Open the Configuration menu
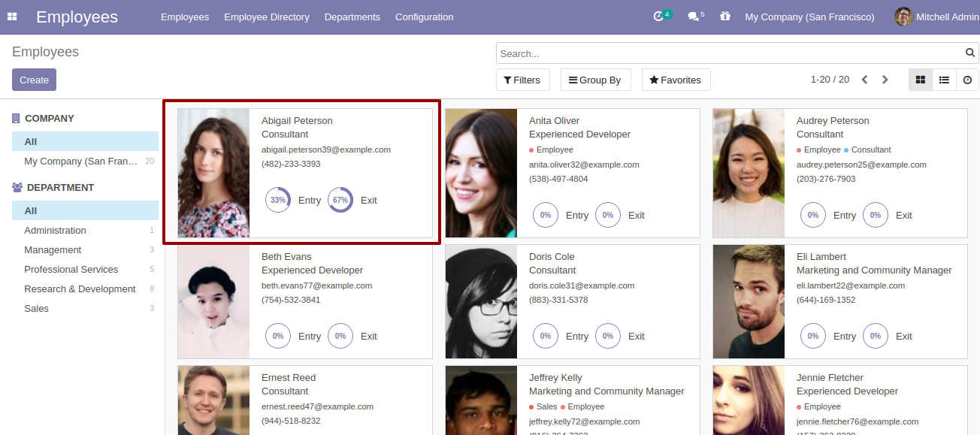 coord(425,17)
